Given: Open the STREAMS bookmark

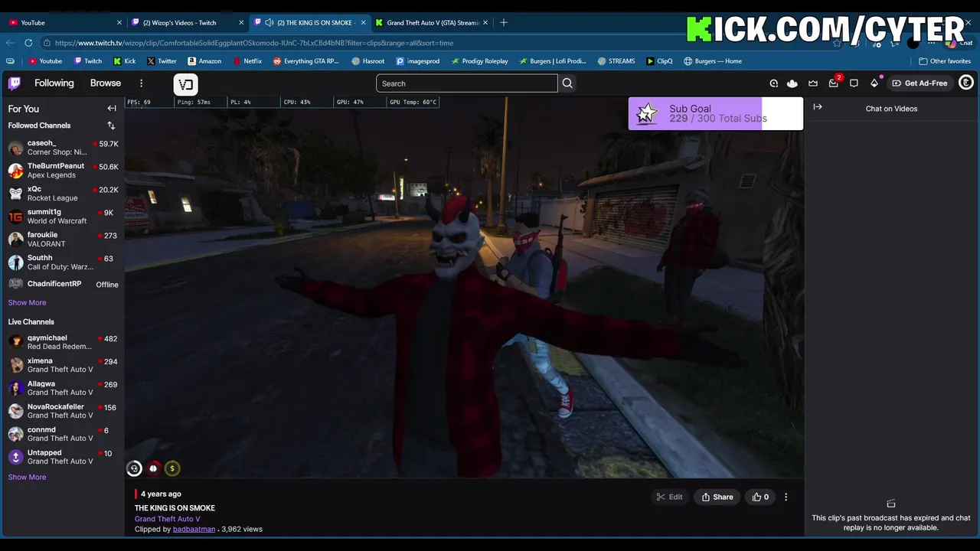Looking at the screenshot, I should coord(616,61).
